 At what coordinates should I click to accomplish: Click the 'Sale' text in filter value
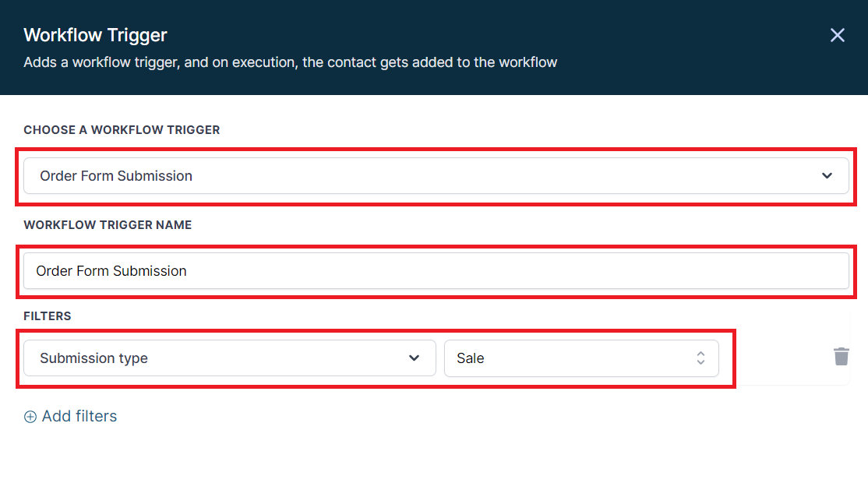click(x=471, y=358)
